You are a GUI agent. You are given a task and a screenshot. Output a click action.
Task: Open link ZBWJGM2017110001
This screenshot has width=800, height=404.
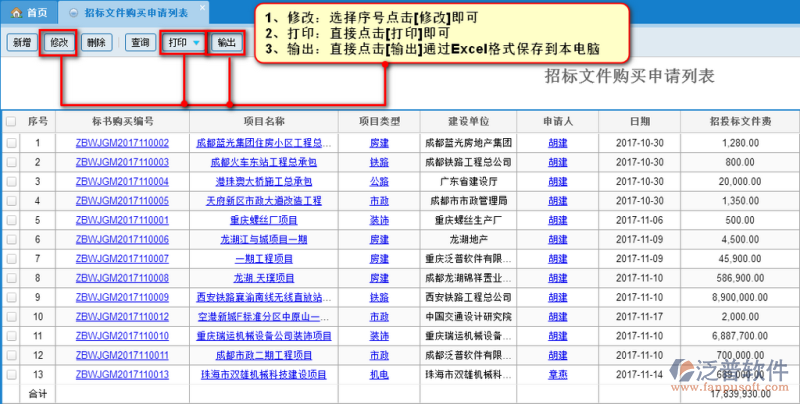(122, 220)
